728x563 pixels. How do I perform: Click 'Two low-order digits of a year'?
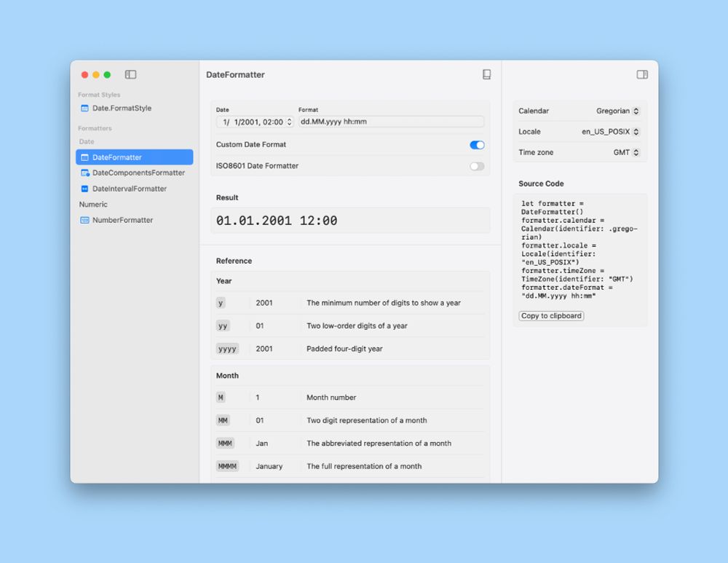tap(357, 326)
